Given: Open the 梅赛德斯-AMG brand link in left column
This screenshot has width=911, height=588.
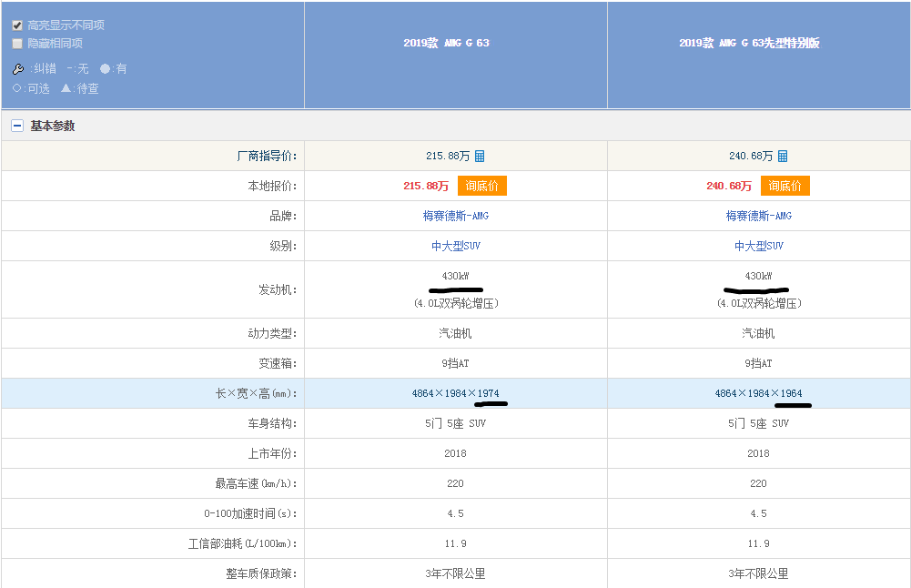Looking at the screenshot, I should coord(455,215).
